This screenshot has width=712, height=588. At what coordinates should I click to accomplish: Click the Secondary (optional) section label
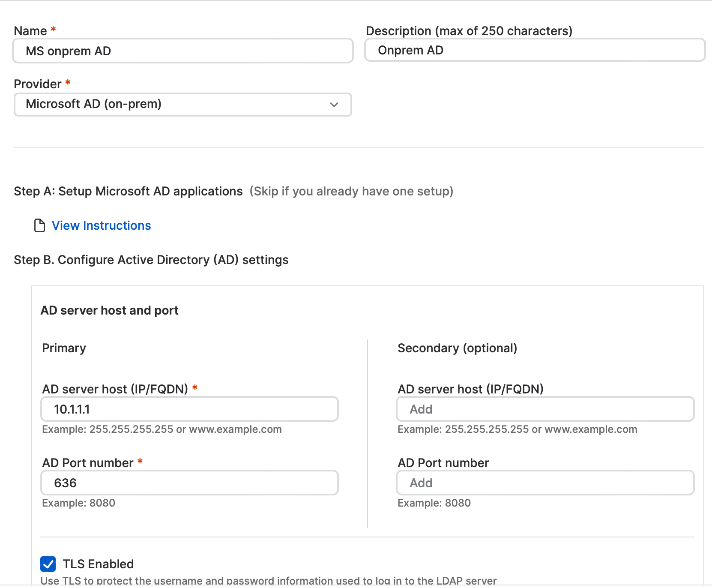[x=457, y=348]
